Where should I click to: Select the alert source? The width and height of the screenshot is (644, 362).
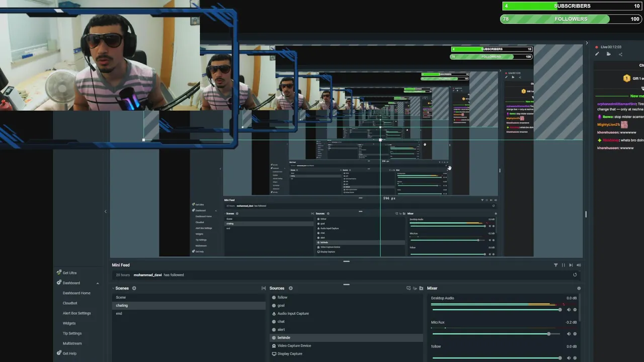pyautogui.click(x=346, y=330)
